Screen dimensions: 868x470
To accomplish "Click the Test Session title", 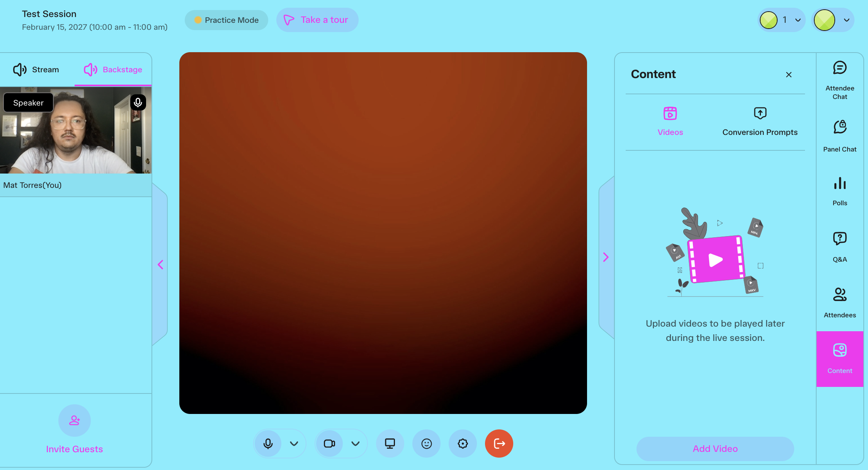I will [49, 14].
